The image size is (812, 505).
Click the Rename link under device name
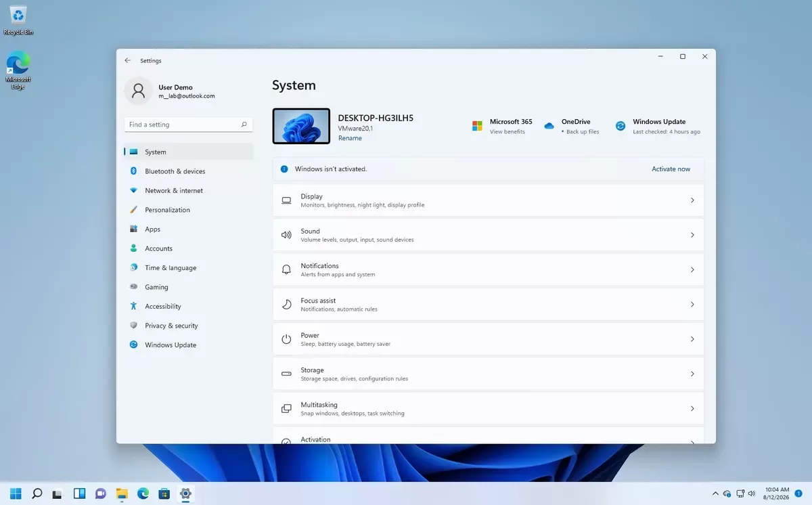click(x=350, y=138)
